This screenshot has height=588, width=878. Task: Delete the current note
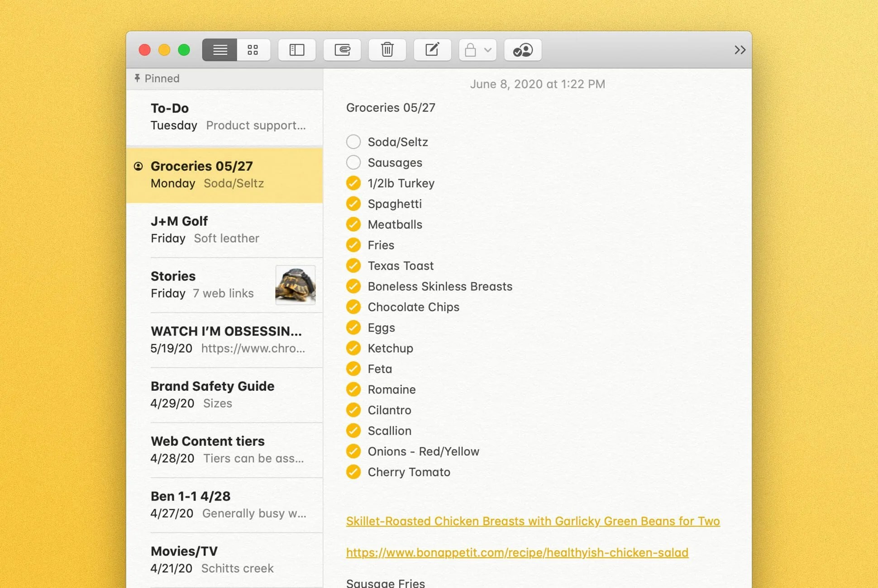[387, 50]
